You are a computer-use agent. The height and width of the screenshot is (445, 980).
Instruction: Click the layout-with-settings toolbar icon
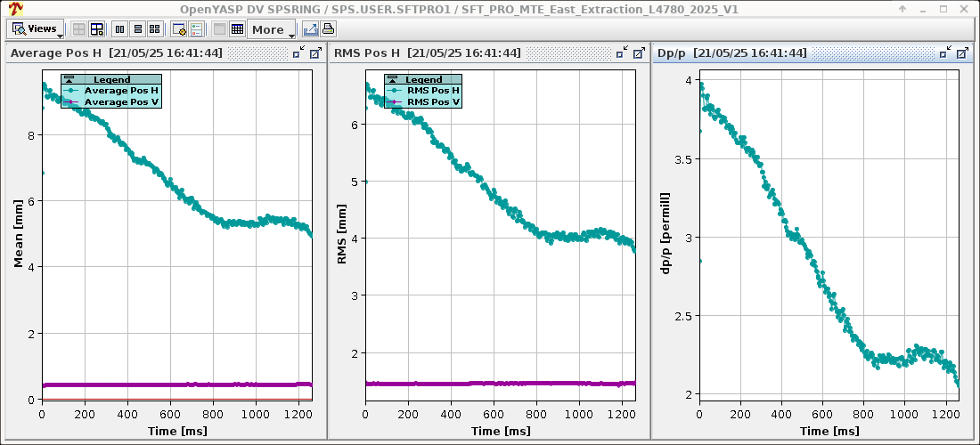[97, 29]
